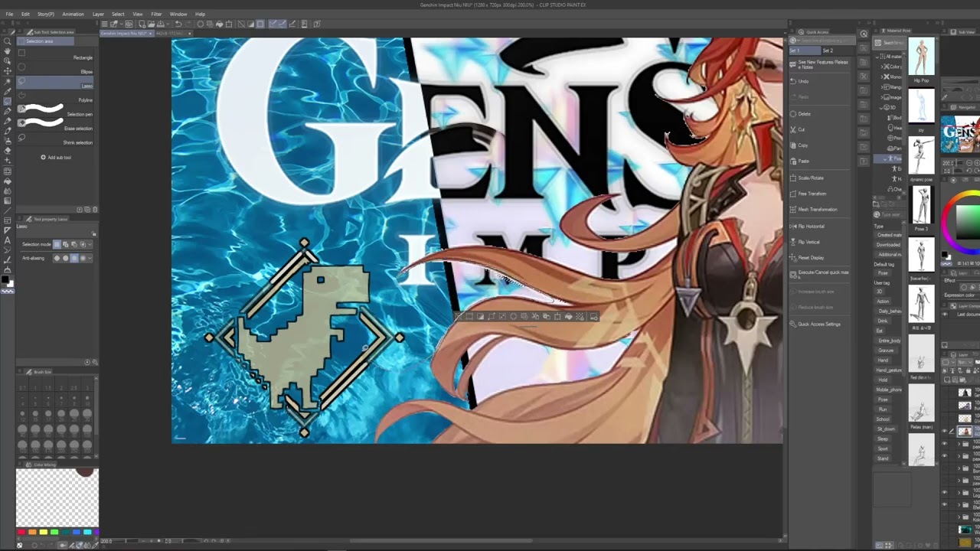Click Flip Horizontal in Quick Access

point(812,226)
